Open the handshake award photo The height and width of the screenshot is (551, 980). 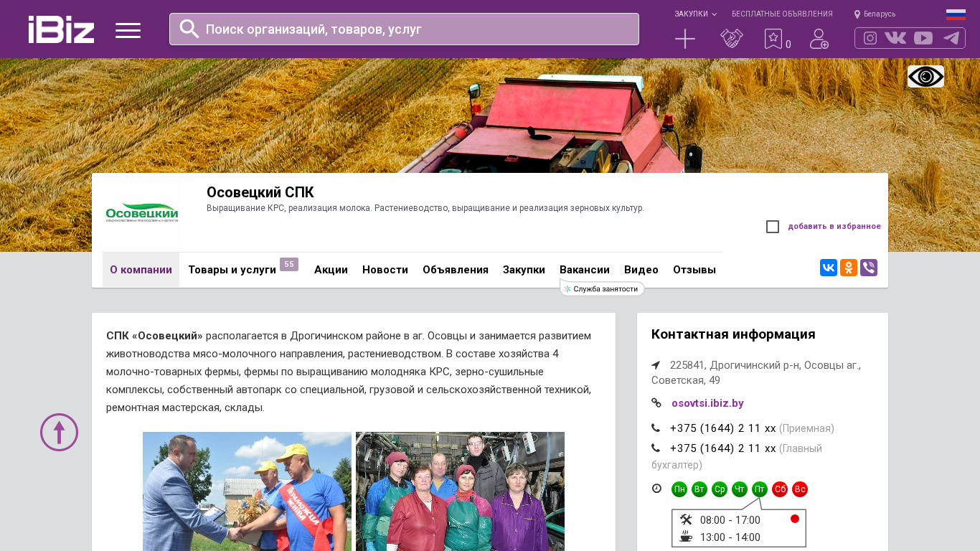coord(247,491)
